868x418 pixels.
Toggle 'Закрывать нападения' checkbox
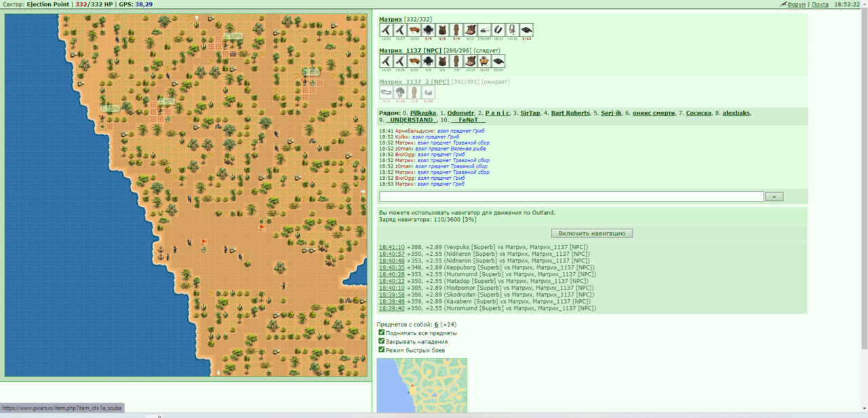tap(381, 341)
